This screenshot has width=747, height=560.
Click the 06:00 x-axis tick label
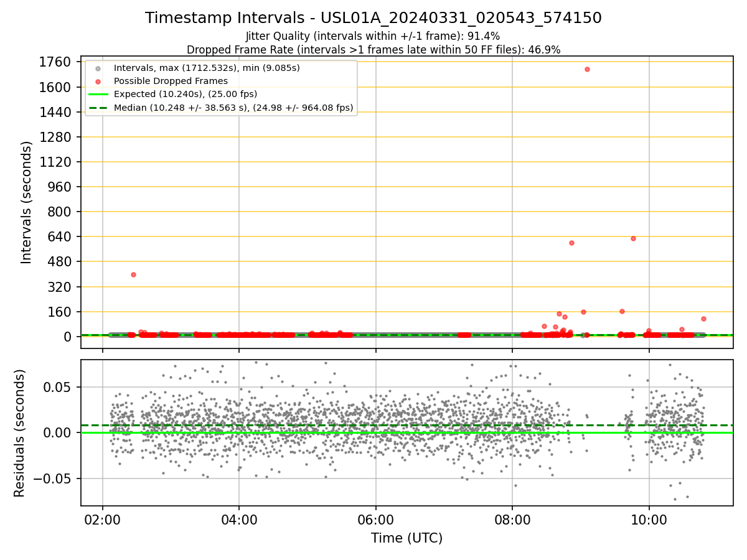click(x=376, y=520)
